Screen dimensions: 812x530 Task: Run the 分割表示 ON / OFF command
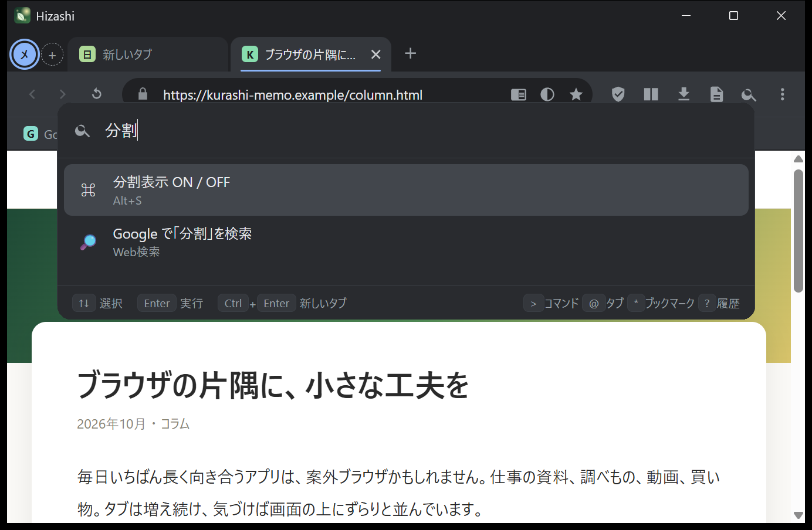coord(406,190)
